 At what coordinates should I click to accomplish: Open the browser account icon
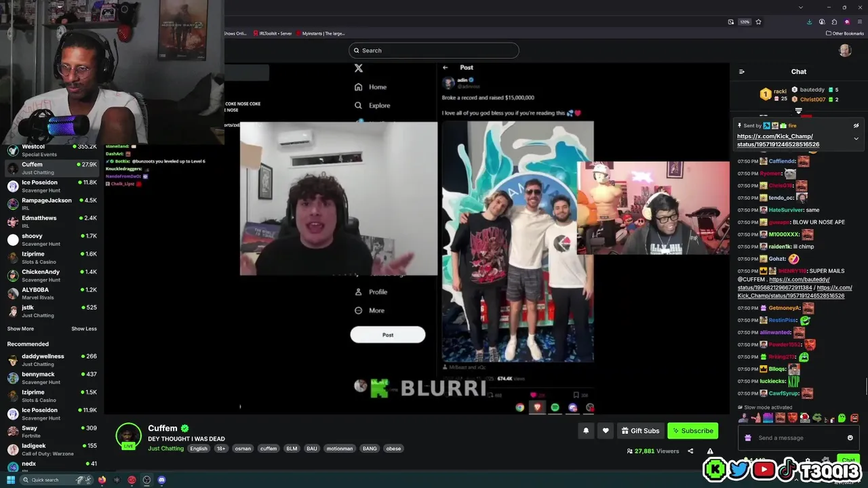[x=822, y=22]
